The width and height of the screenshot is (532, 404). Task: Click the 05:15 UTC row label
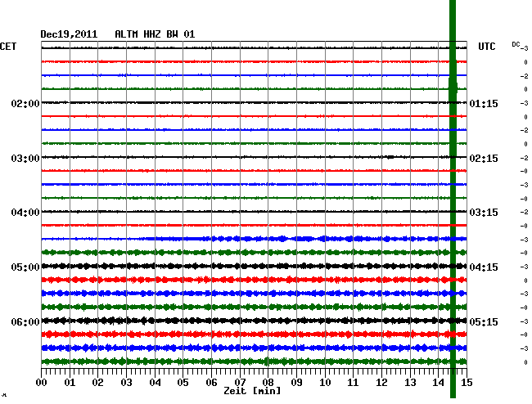tap(484, 321)
